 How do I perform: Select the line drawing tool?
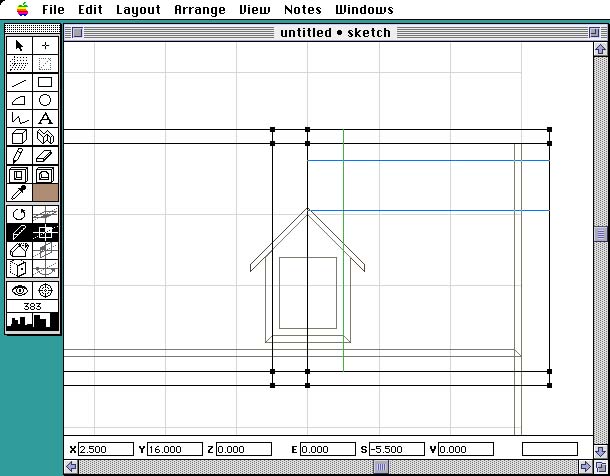coord(19,82)
